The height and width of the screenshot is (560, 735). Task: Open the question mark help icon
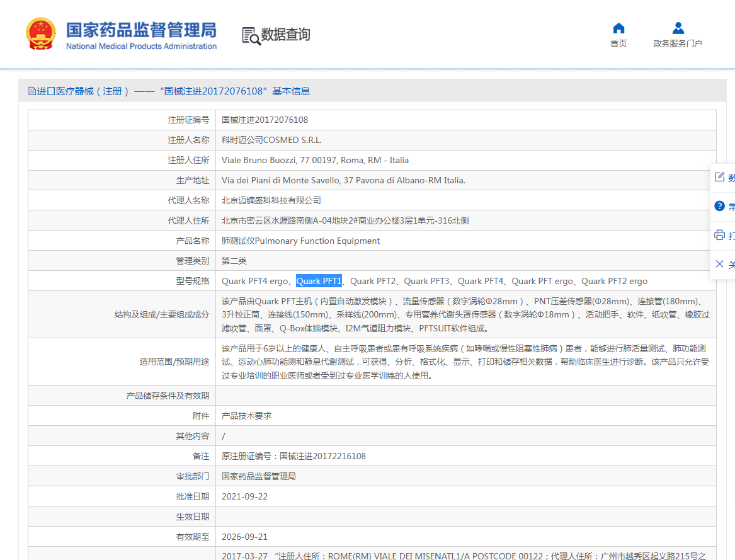pos(719,206)
